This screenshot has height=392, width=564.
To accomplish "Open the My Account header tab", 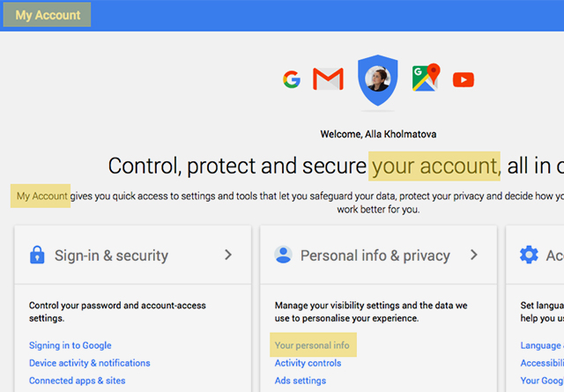I will [x=48, y=15].
